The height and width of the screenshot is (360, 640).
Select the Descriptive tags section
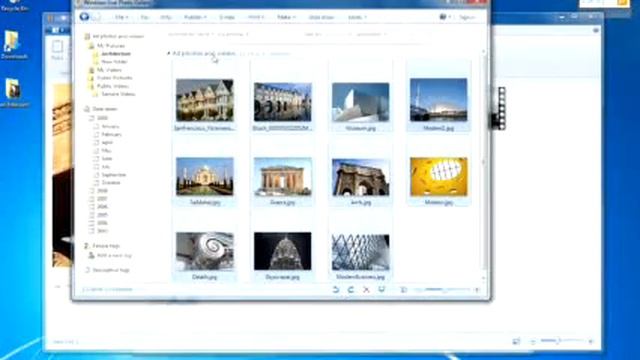(107, 270)
